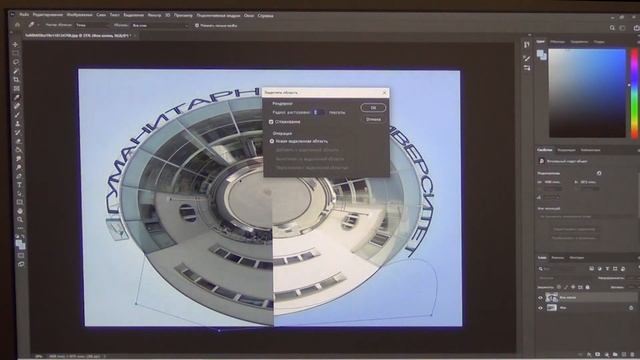Switch to the Слои panel tab
The height and width of the screenshot is (360, 640).
(x=542, y=258)
